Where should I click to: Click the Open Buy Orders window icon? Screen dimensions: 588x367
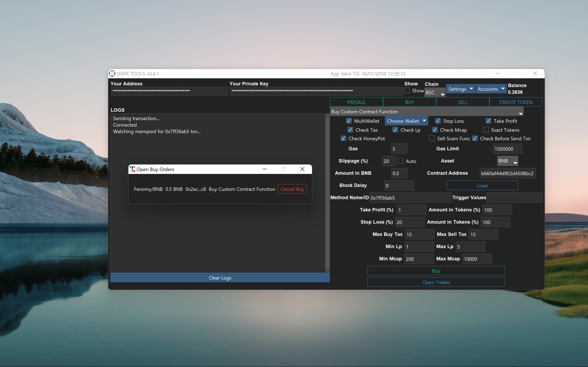pos(133,169)
